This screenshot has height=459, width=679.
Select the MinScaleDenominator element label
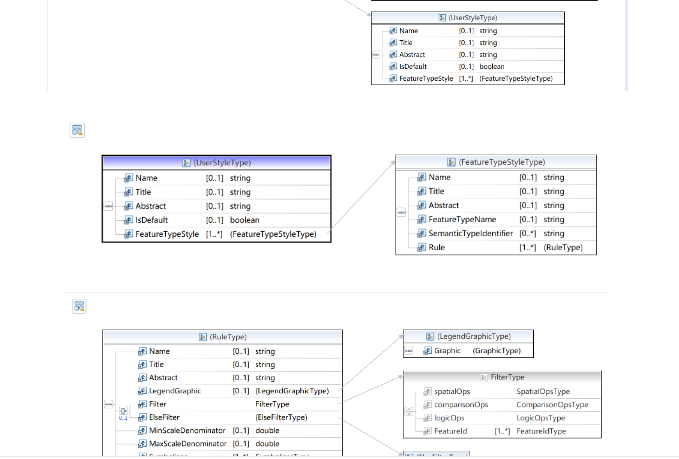[187, 430]
